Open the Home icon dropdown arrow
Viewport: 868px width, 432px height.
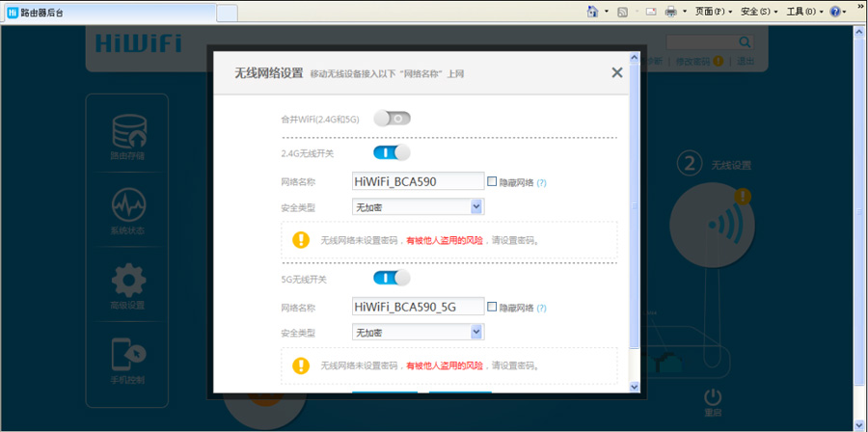(607, 12)
